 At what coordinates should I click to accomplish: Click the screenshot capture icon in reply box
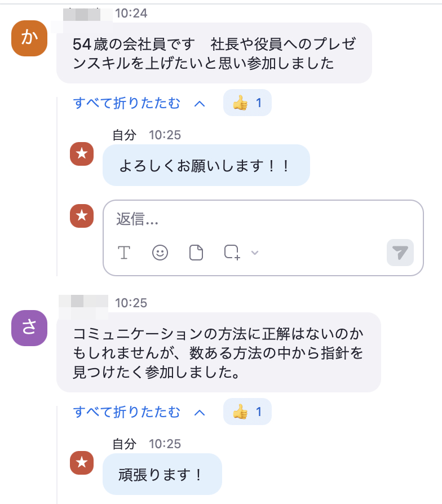(232, 253)
